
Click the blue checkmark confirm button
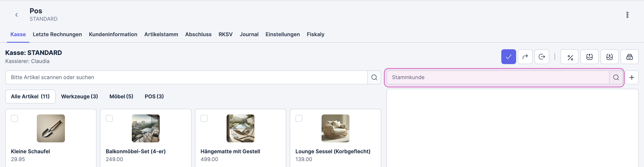[x=508, y=57]
